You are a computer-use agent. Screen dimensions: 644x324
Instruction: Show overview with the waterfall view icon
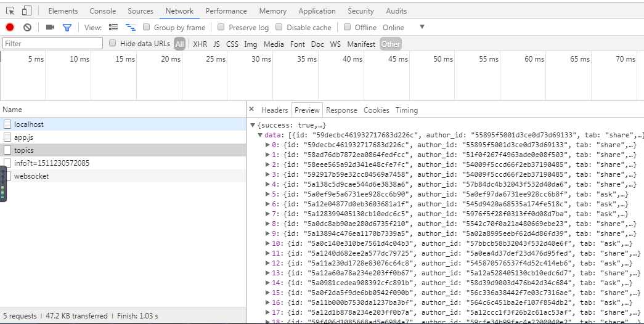coord(131,28)
